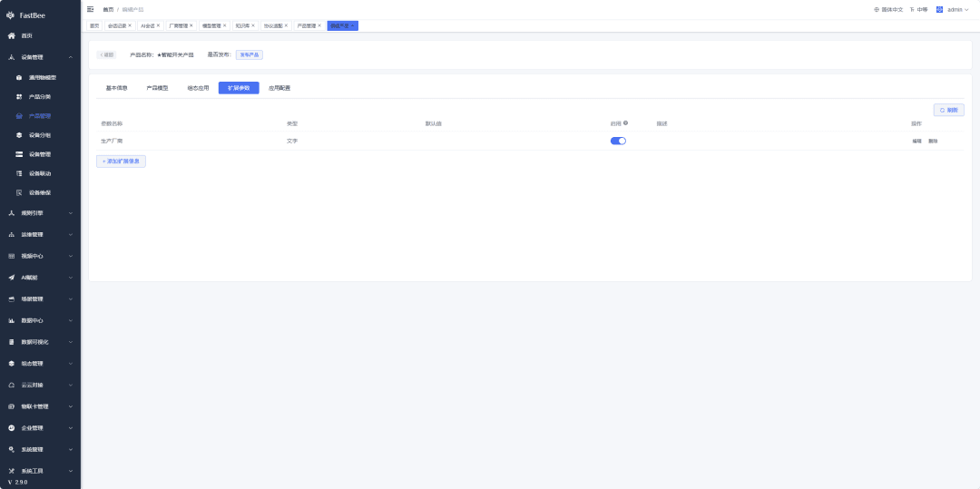This screenshot has width=980, height=489.
Task: Close the AI会话 page tab
Action: pos(158,25)
